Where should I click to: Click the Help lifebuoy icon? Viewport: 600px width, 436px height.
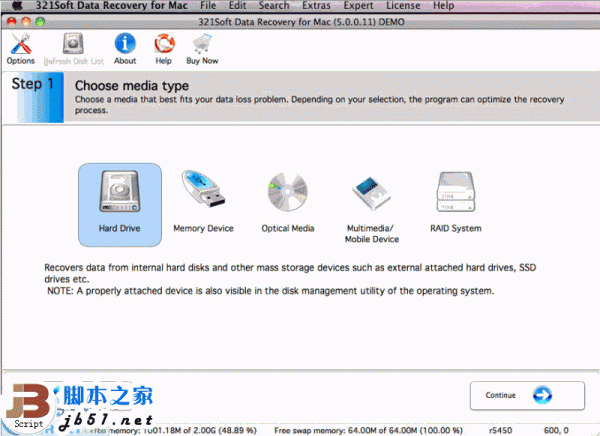[x=164, y=49]
